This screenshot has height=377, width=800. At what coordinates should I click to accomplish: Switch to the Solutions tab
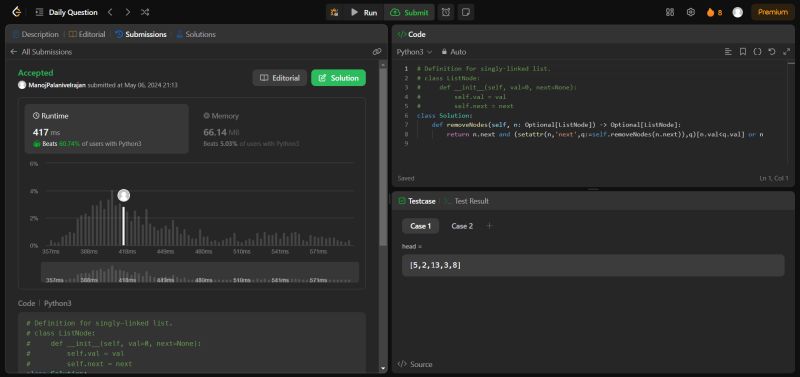tap(196, 35)
